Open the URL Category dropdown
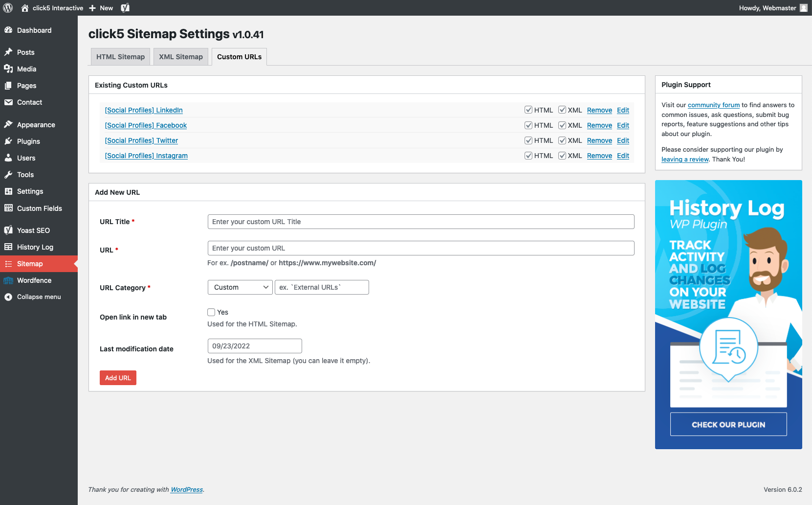 pos(240,287)
